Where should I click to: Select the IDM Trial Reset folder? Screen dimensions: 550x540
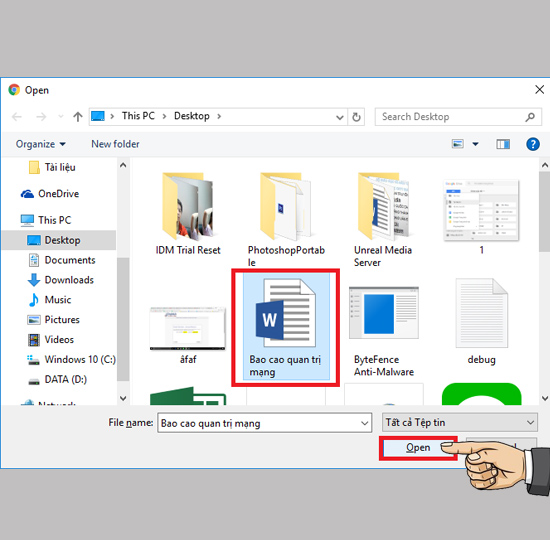[x=188, y=213]
